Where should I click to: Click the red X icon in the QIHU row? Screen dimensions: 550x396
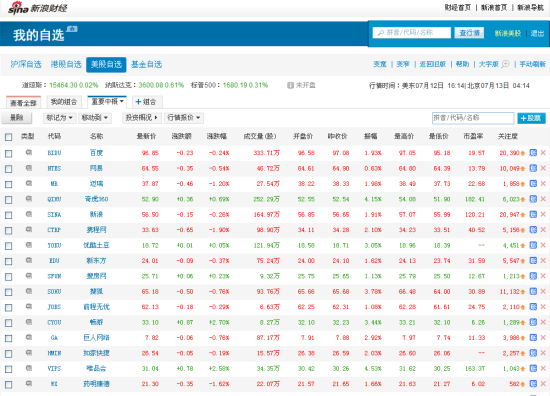543,199
